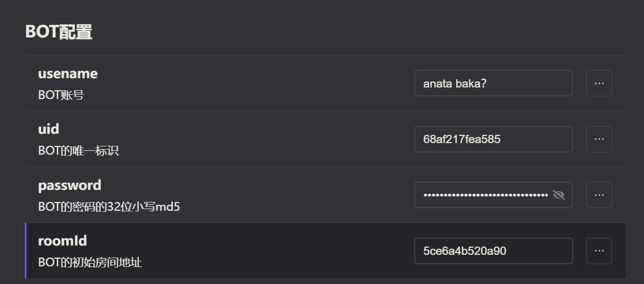
Task: Click the purple indicator bar beside roomId
Action: pyautogui.click(x=26, y=251)
